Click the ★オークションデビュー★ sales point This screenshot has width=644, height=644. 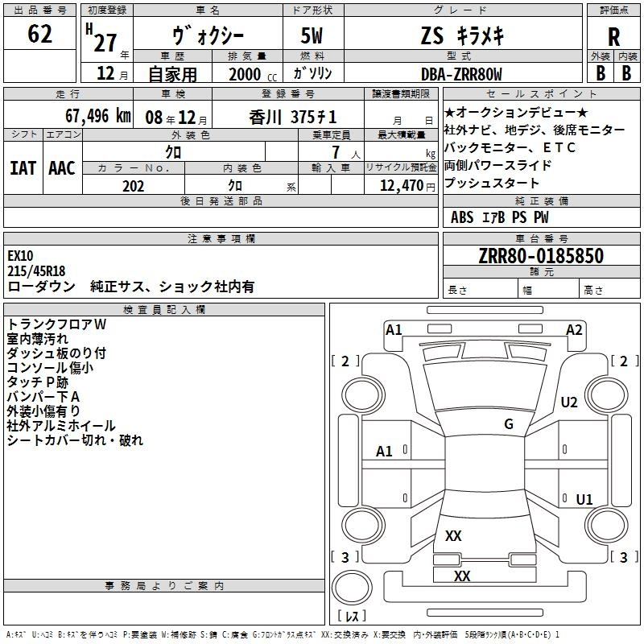pyautogui.click(x=516, y=112)
